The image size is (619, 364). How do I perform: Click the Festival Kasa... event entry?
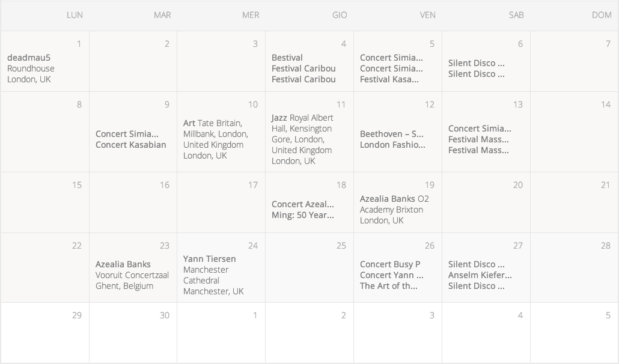click(x=389, y=79)
